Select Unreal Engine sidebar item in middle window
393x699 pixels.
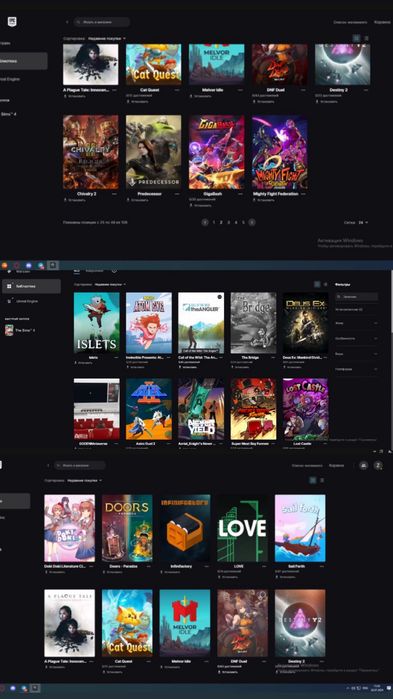coord(27,301)
